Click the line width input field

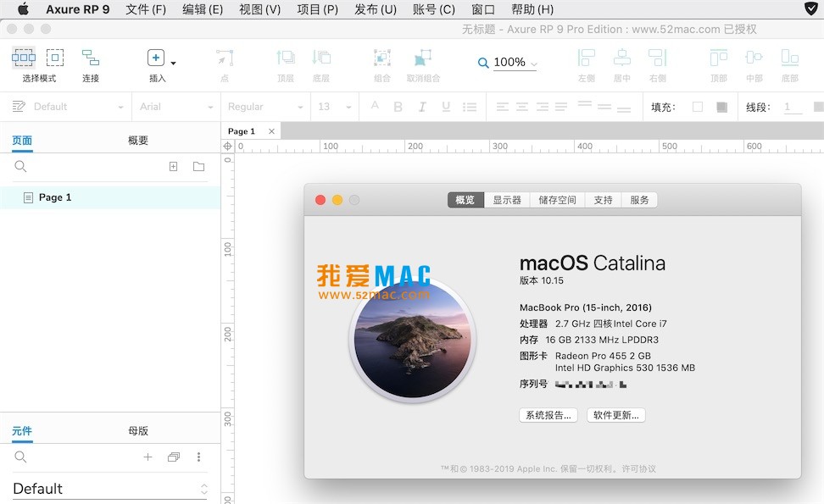point(792,107)
